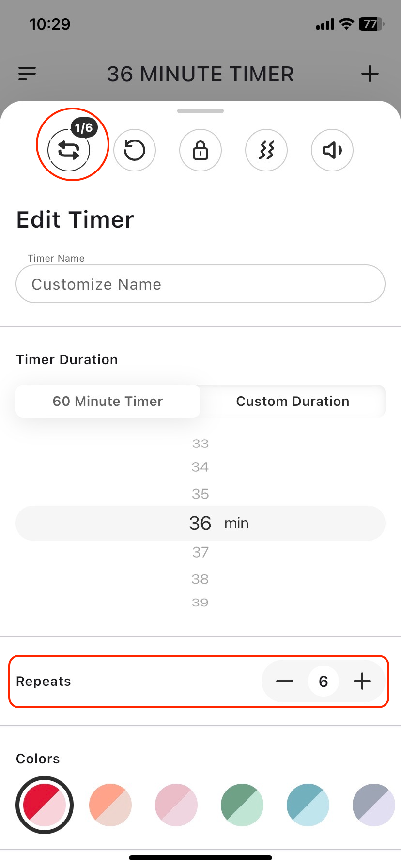Tap the sheet drag handle at top
The image size is (401, 868).
[x=200, y=111]
